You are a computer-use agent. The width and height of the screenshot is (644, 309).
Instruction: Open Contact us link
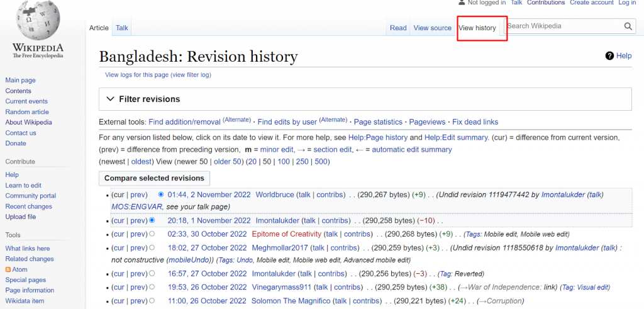21,133
